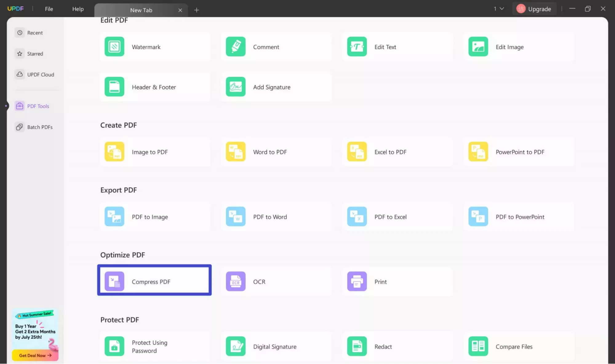
Task: Click the Comment highlighter icon
Action: coord(236,47)
